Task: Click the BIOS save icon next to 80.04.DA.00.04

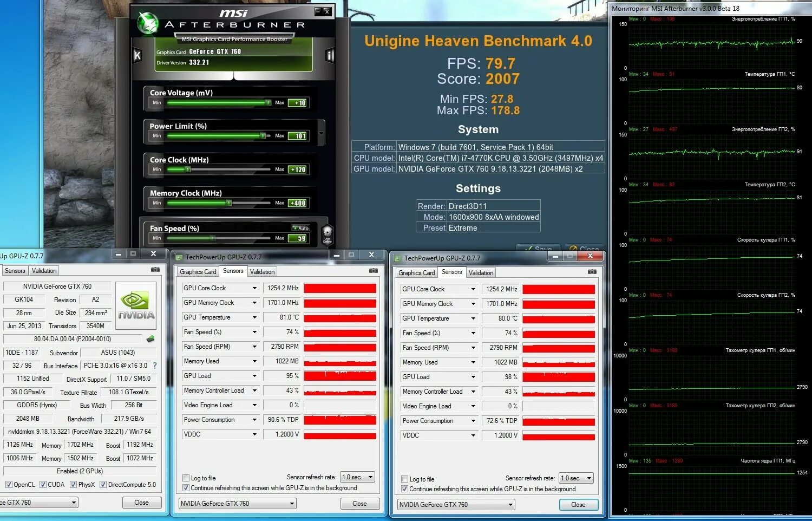Action: click(150, 339)
